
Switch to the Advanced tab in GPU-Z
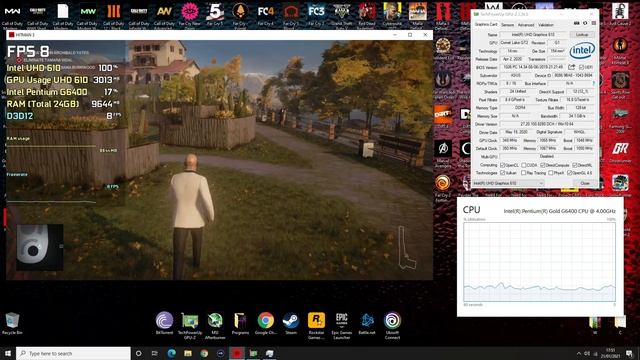click(x=526, y=25)
